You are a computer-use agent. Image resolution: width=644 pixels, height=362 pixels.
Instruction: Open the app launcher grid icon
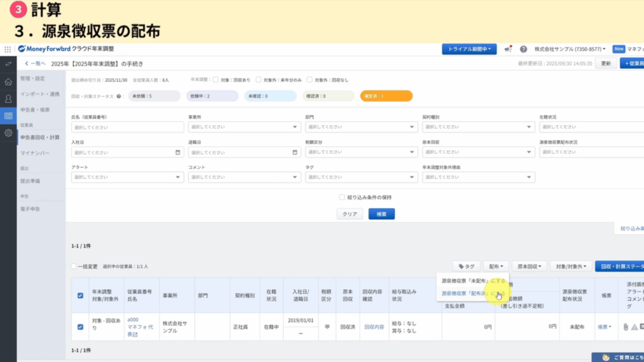tap(8, 49)
